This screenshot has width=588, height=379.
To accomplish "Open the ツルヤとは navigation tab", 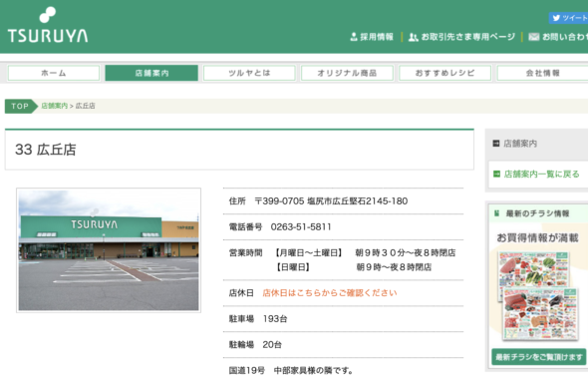I will click(x=249, y=73).
